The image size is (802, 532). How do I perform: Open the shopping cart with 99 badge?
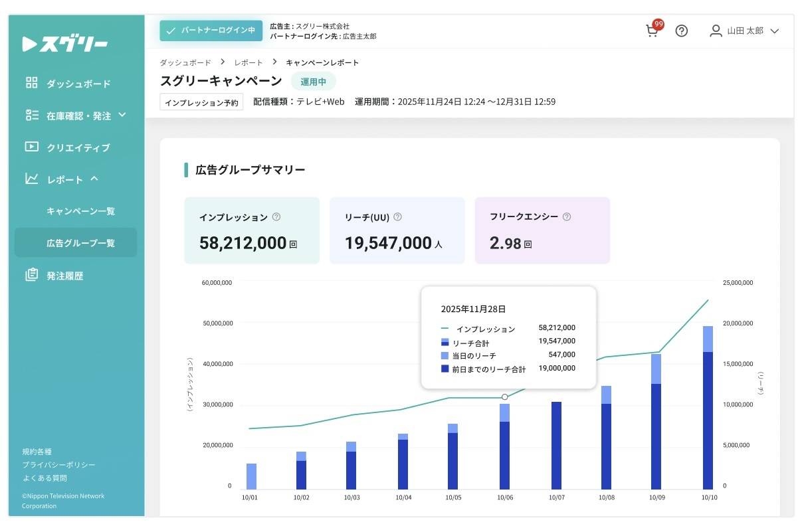[652, 31]
